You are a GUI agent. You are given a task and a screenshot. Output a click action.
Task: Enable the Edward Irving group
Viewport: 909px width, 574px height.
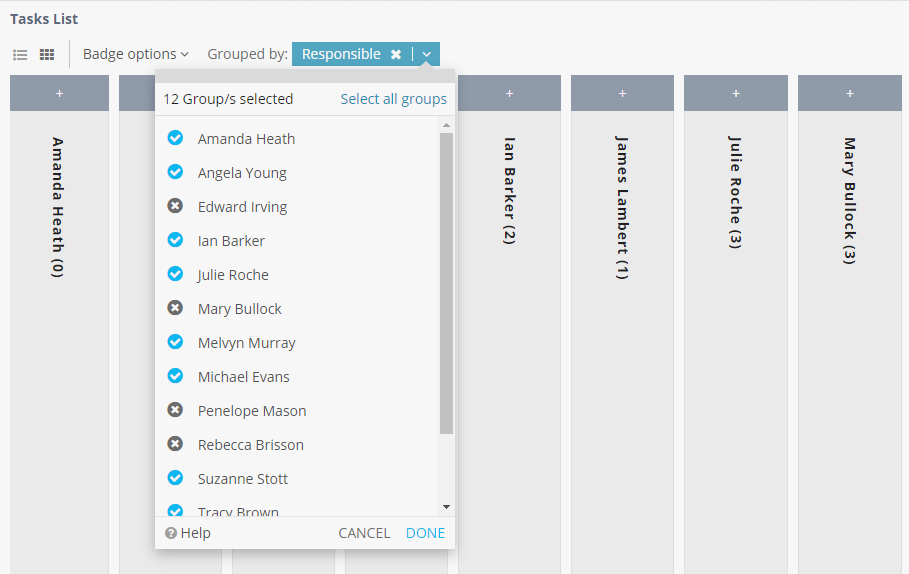tap(175, 206)
